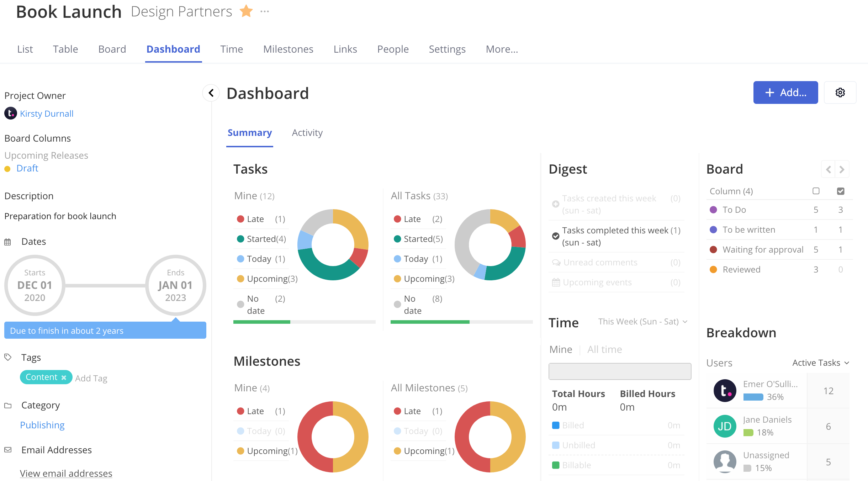Remove the Content tag
The height and width of the screenshot is (481, 868).
pos(63,377)
